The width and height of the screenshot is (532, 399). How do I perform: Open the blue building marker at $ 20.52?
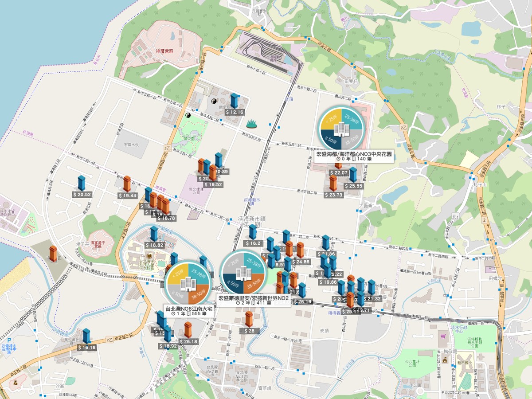tap(82, 183)
